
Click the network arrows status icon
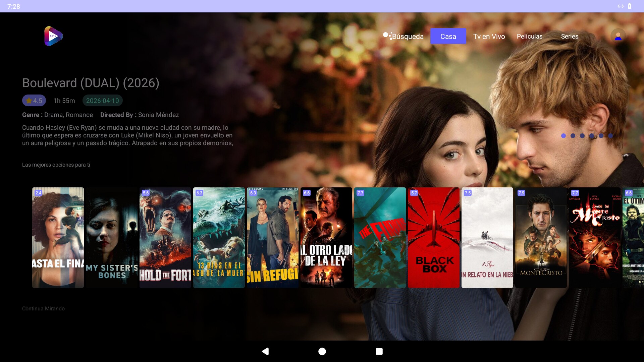[x=621, y=6]
